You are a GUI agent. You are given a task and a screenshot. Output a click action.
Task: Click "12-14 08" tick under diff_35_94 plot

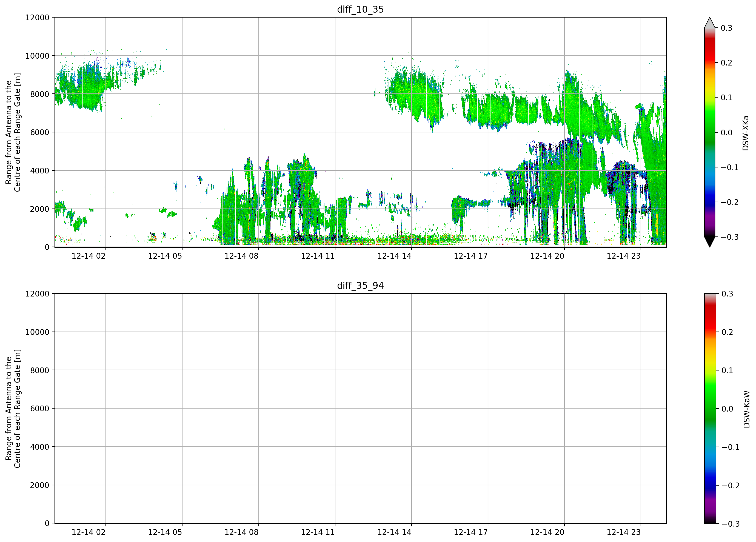pos(241,532)
